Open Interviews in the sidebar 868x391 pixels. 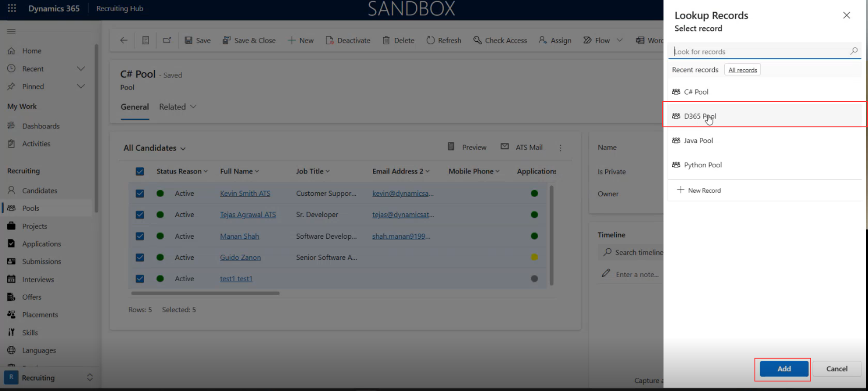[38, 279]
